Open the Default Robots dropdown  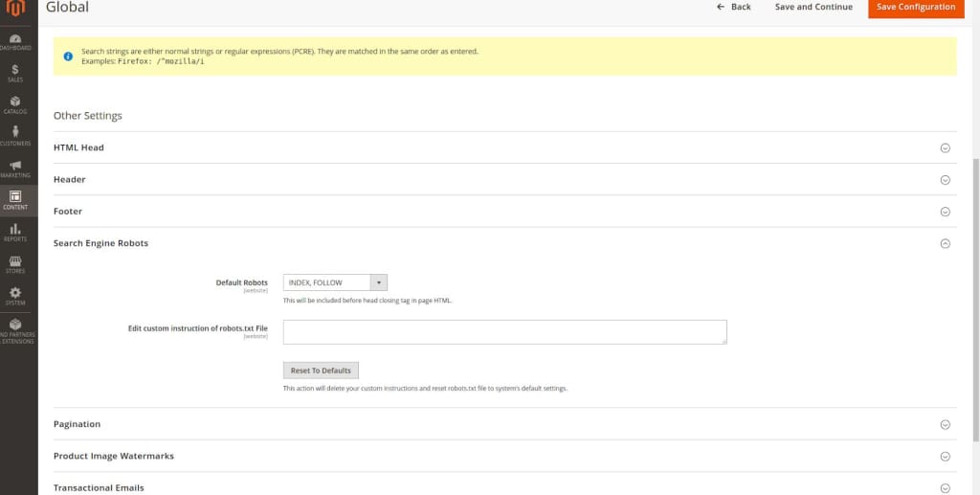pyautogui.click(x=335, y=282)
